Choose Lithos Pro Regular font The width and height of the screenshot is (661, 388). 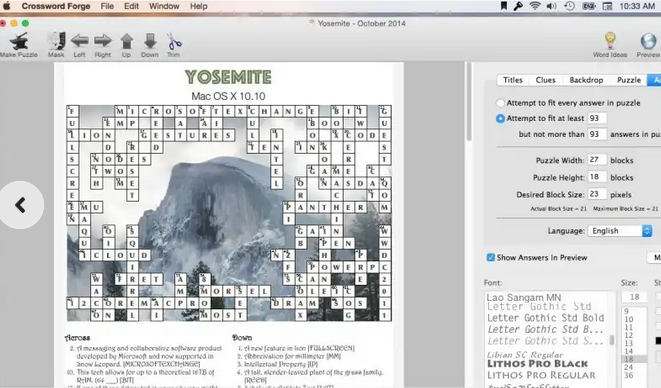point(541,375)
